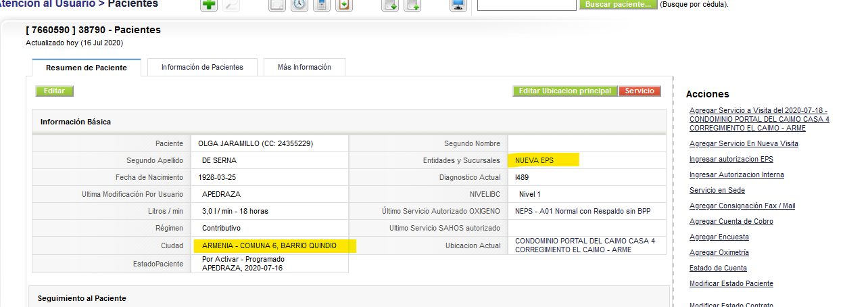Click the Acciones heading
868x307 pixels.
(x=708, y=94)
